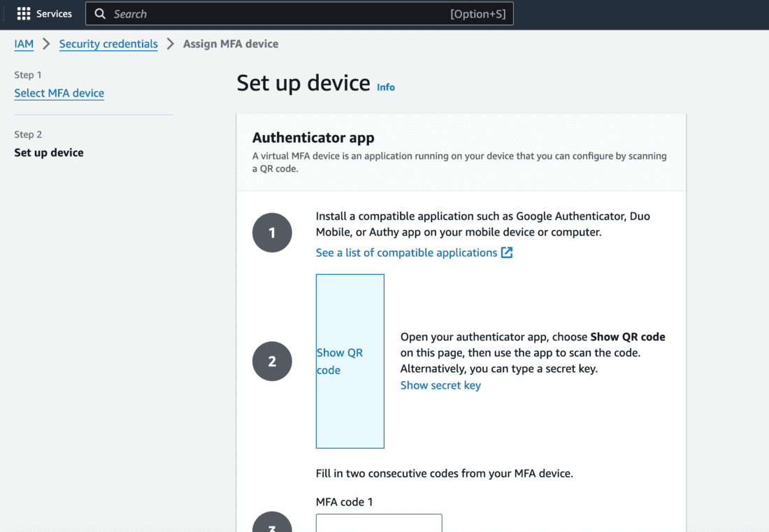Click the Set up device step label
Screen dimensions: 769x532
tap(49, 152)
